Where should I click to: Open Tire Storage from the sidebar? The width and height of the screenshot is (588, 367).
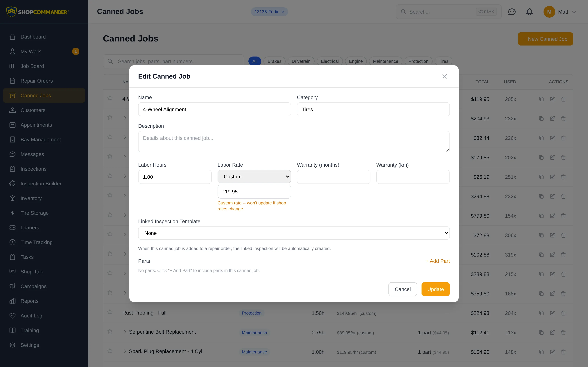pos(35,213)
